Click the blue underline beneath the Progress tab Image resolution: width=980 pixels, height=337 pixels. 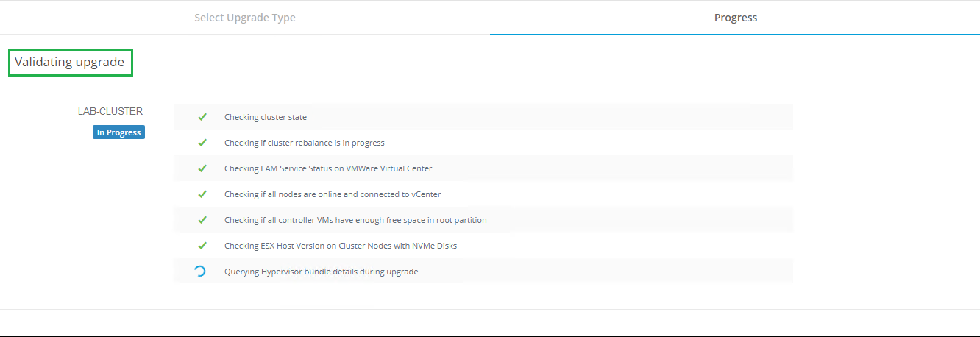point(735,34)
